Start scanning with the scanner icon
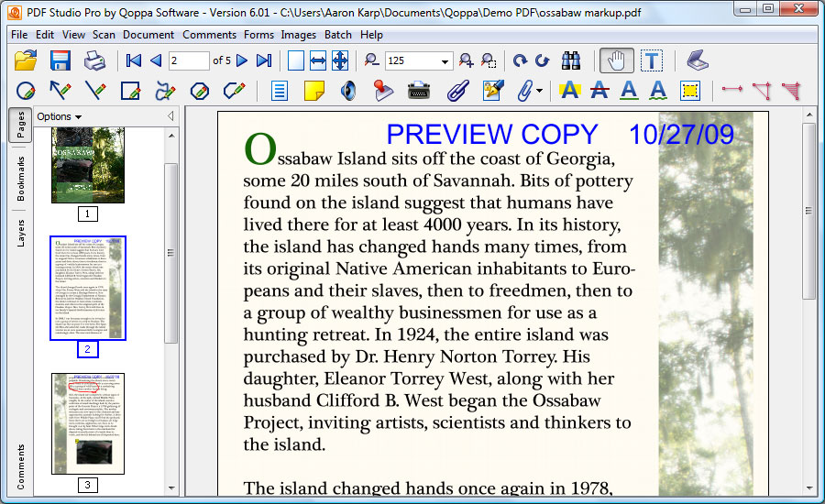The width and height of the screenshot is (825, 504). [x=698, y=60]
